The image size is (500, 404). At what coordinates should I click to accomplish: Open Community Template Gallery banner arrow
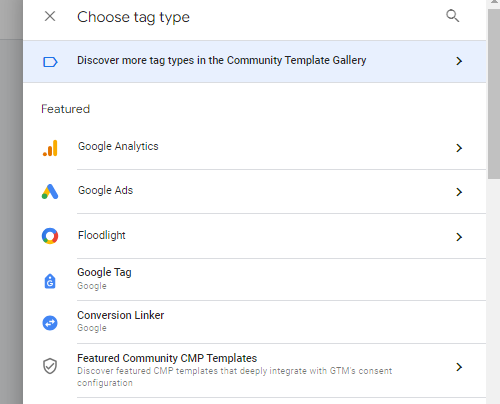coord(459,61)
